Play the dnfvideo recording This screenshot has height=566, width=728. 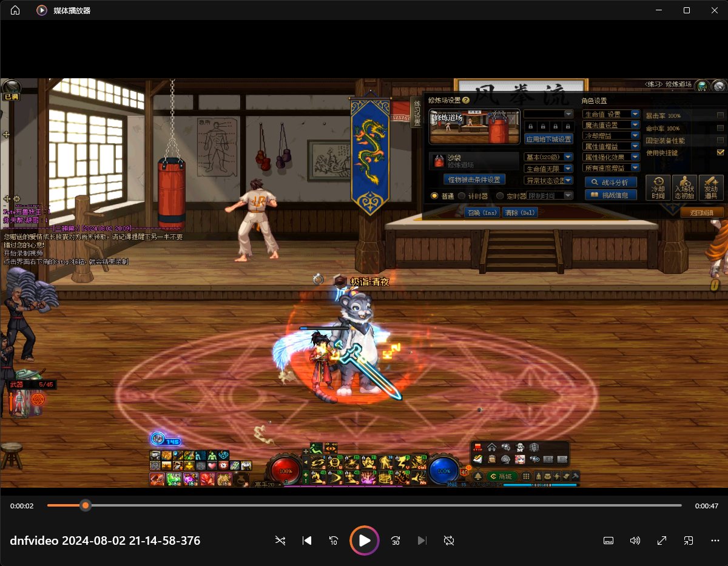pyautogui.click(x=365, y=541)
